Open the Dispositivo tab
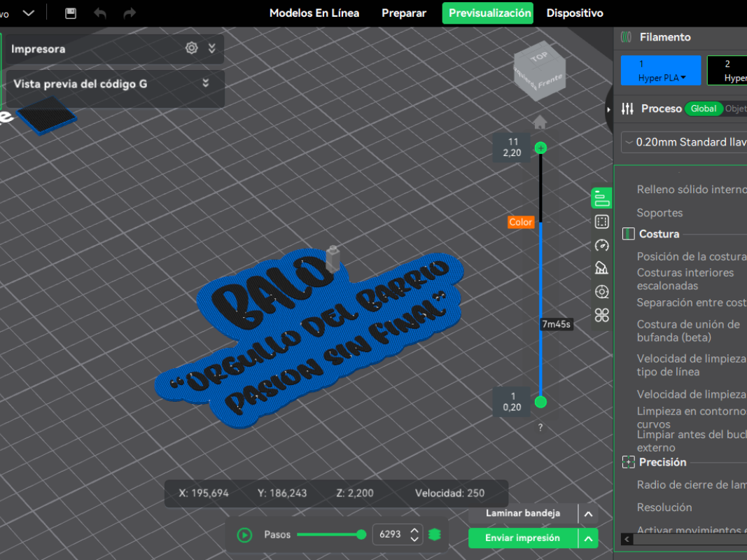The image size is (747, 560). [x=575, y=13]
